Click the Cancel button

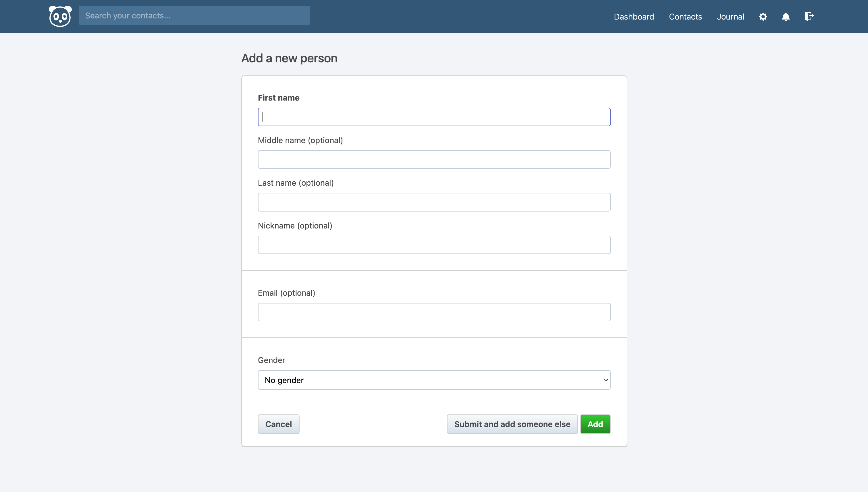[278, 424]
